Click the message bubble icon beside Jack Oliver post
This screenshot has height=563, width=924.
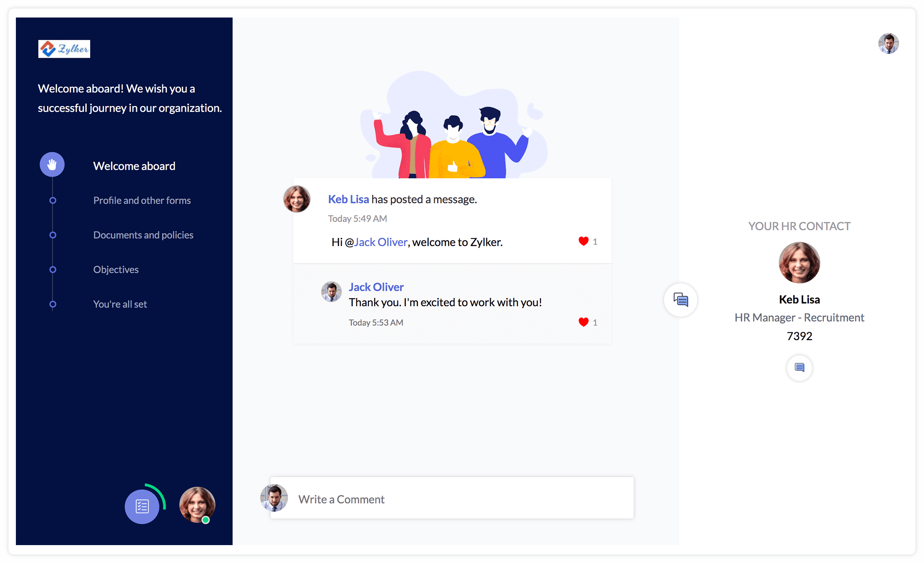(680, 300)
